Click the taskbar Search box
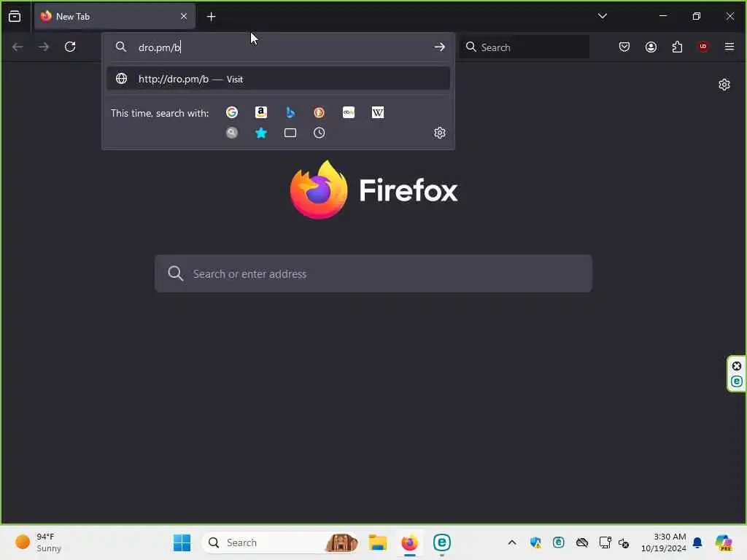The width and height of the screenshot is (747, 560). point(280,542)
